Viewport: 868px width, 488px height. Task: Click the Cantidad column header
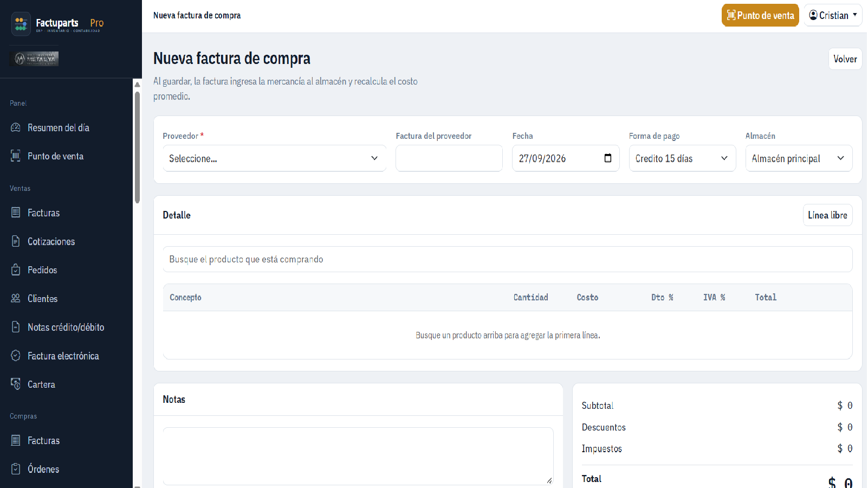click(531, 297)
